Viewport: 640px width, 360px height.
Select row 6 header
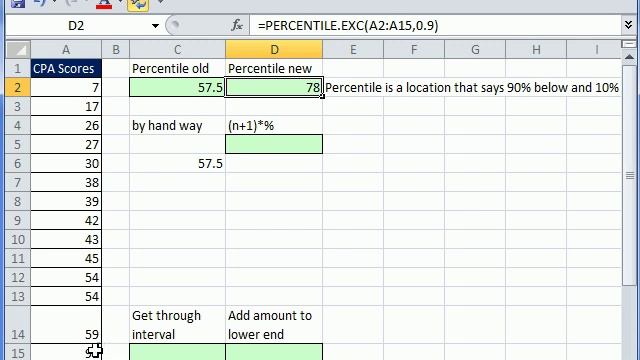pyautogui.click(x=18, y=163)
